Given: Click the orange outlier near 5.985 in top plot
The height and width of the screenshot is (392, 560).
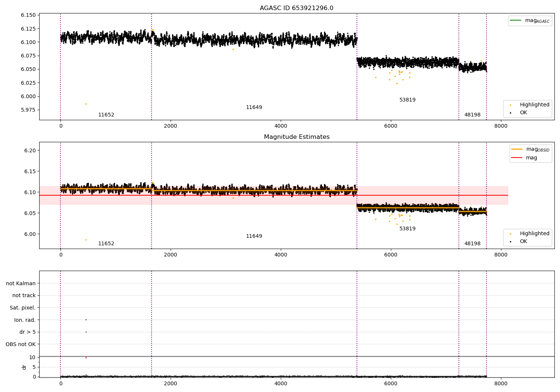Looking at the screenshot, I should click(x=86, y=104).
